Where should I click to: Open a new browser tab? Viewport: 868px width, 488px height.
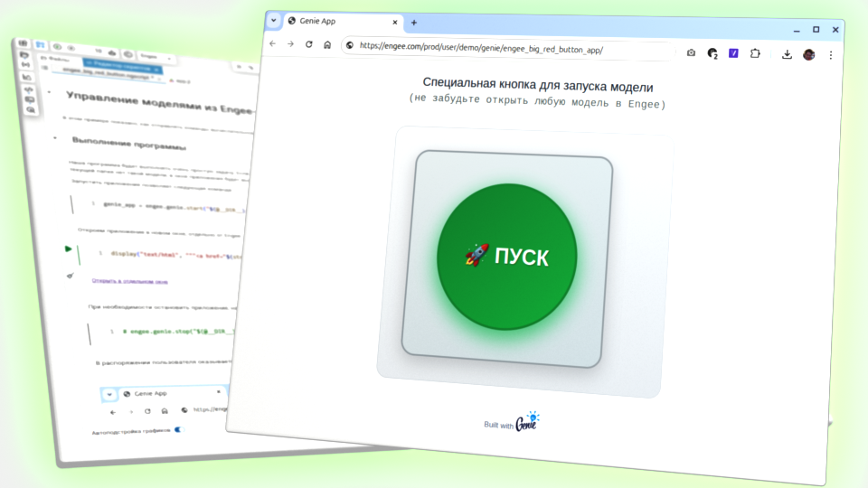coord(414,23)
